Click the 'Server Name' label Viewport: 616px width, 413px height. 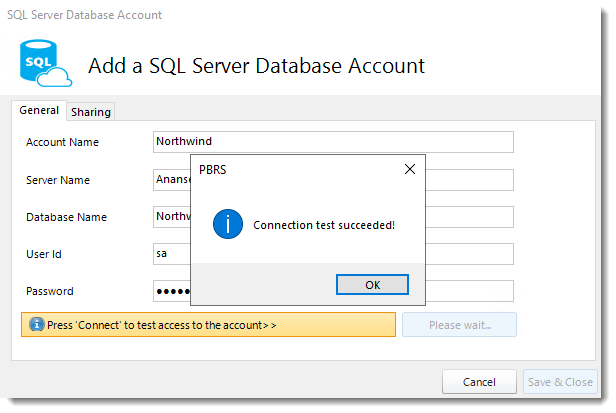[x=58, y=180]
